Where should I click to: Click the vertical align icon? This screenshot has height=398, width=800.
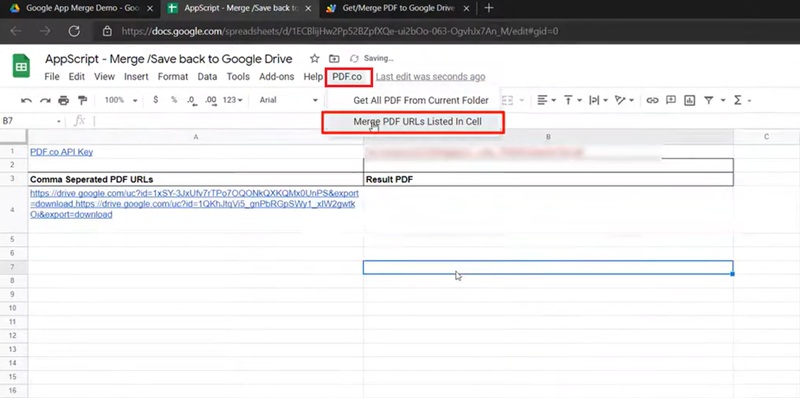[568, 101]
